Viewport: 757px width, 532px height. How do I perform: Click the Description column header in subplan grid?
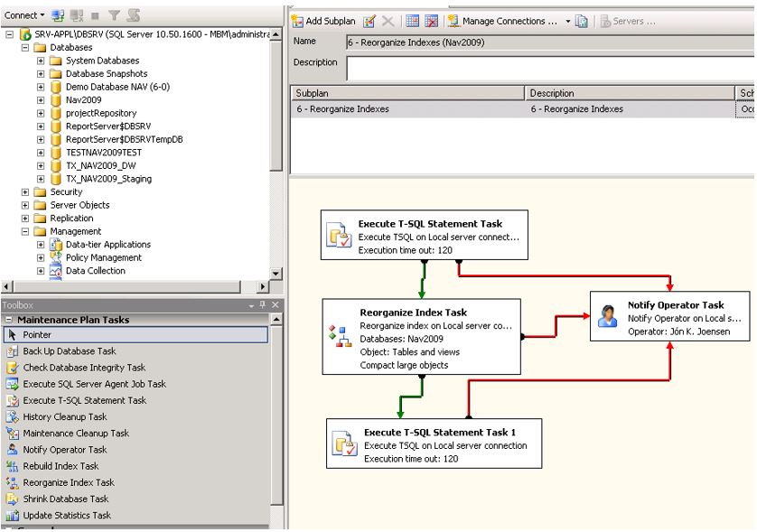point(630,93)
